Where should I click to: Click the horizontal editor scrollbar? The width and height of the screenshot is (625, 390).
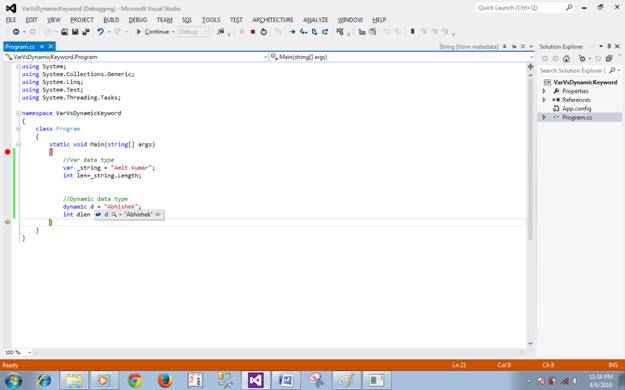click(x=279, y=353)
